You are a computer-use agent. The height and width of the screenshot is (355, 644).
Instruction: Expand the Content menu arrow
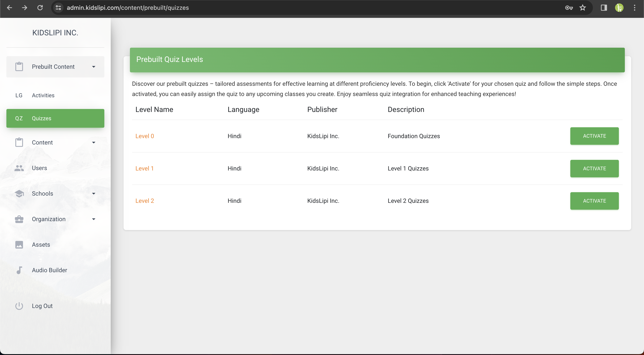[x=93, y=142]
